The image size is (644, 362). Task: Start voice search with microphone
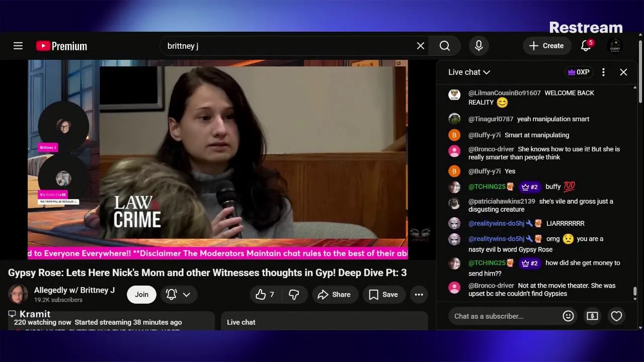(479, 46)
